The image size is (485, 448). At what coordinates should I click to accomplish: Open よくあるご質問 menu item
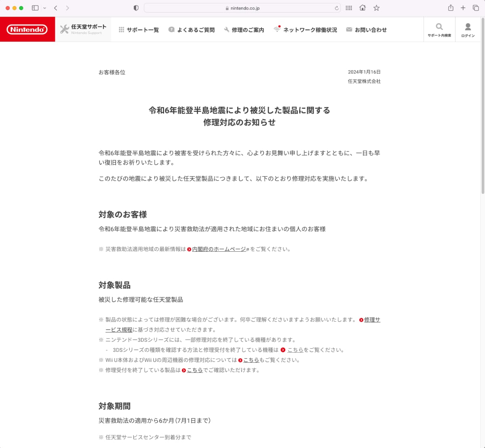click(191, 30)
